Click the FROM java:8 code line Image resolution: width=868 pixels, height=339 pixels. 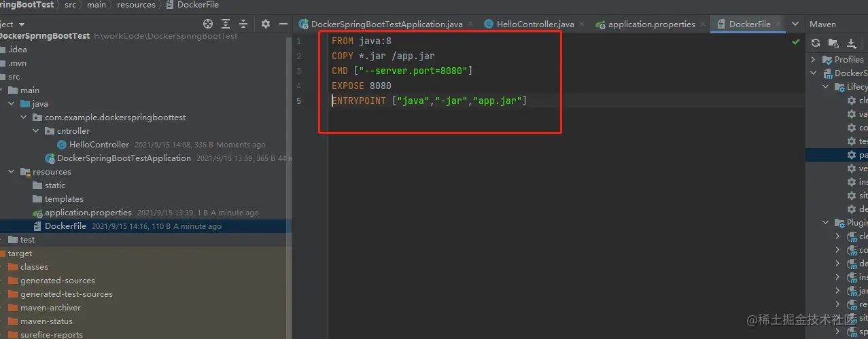tap(362, 41)
